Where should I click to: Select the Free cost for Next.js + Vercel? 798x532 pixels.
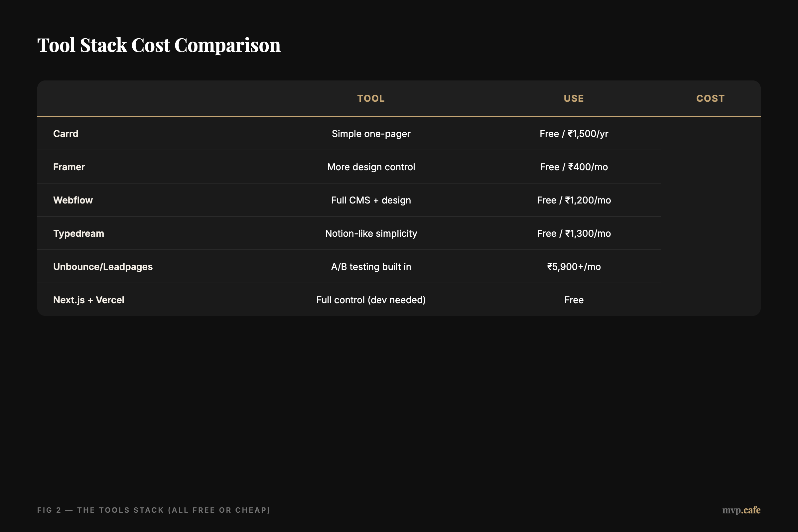pos(573,300)
